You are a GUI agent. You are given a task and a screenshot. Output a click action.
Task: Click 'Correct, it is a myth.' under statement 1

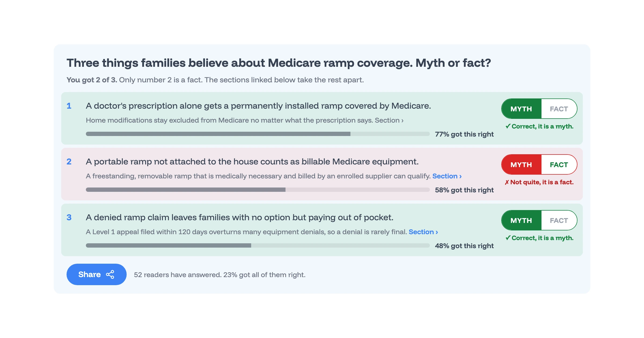(539, 126)
